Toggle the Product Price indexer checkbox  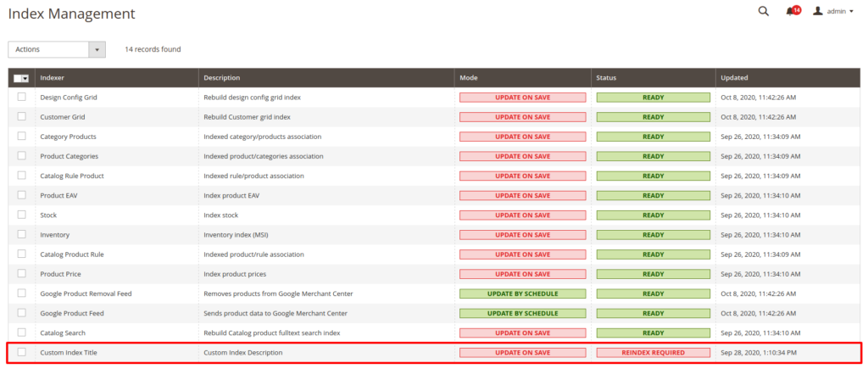21,273
